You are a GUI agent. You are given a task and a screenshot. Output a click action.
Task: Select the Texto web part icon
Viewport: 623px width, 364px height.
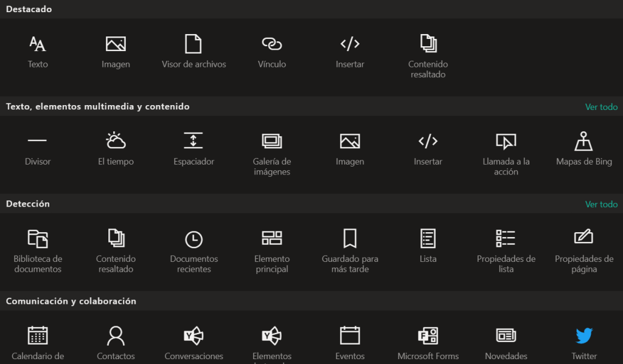click(x=38, y=44)
